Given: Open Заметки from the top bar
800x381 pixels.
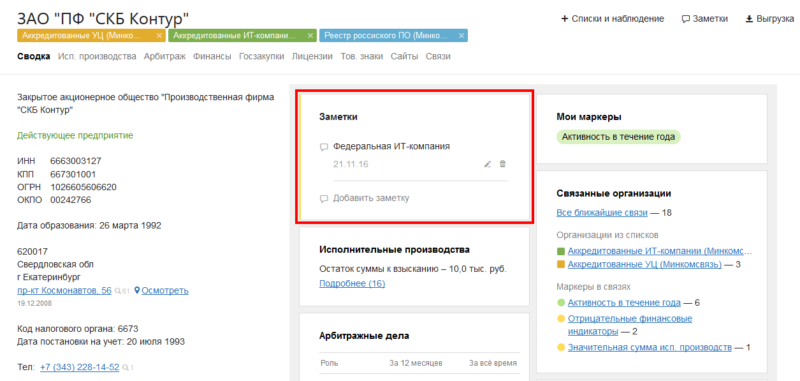Looking at the screenshot, I should tap(705, 19).
